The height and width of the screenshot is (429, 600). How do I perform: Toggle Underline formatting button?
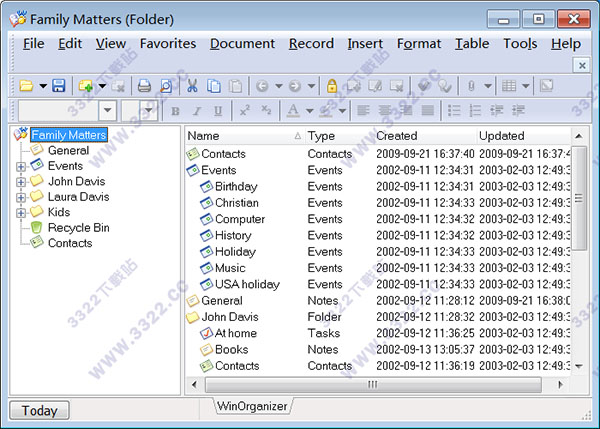217,111
